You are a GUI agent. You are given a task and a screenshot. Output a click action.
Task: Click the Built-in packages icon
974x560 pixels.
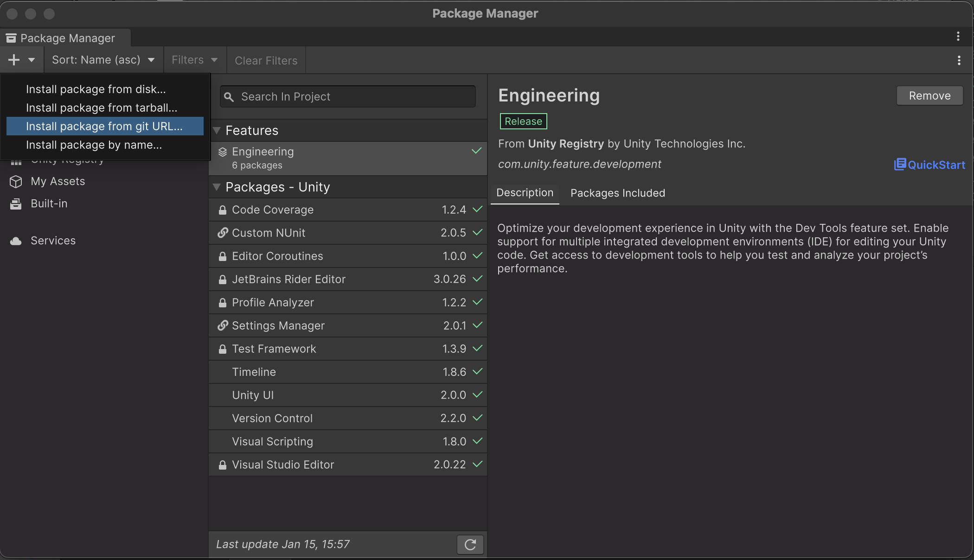[x=16, y=204]
